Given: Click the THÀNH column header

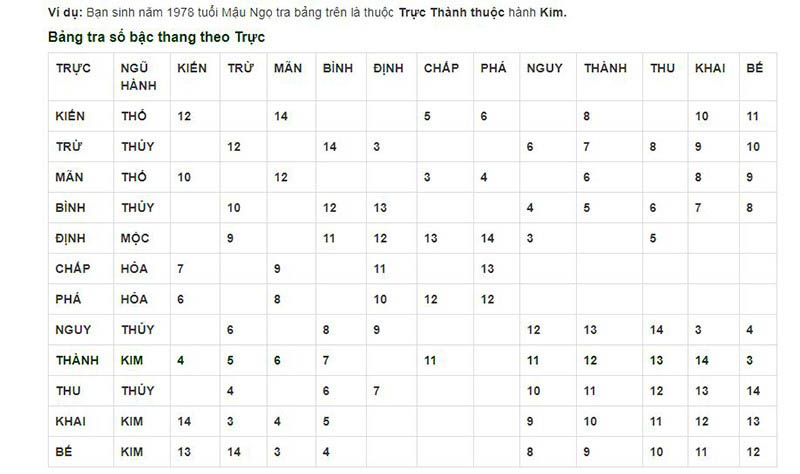Looking at the screenshot, I should (605, 68).
